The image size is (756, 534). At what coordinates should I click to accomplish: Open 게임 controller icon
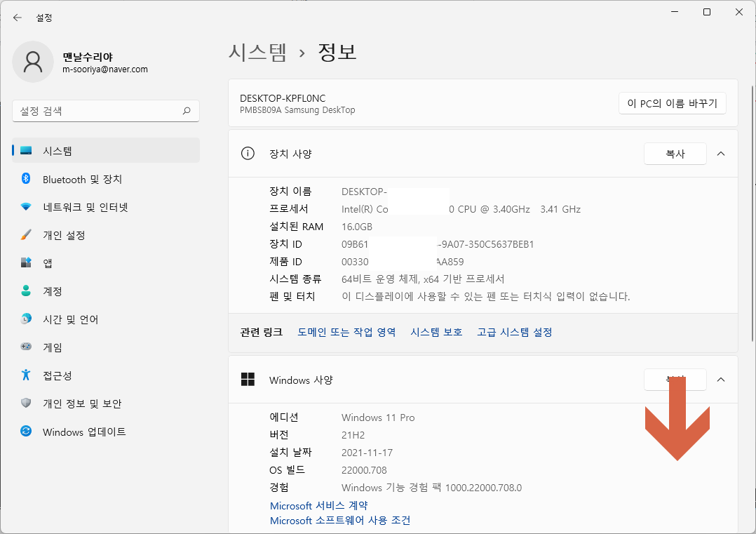point(26,347)
